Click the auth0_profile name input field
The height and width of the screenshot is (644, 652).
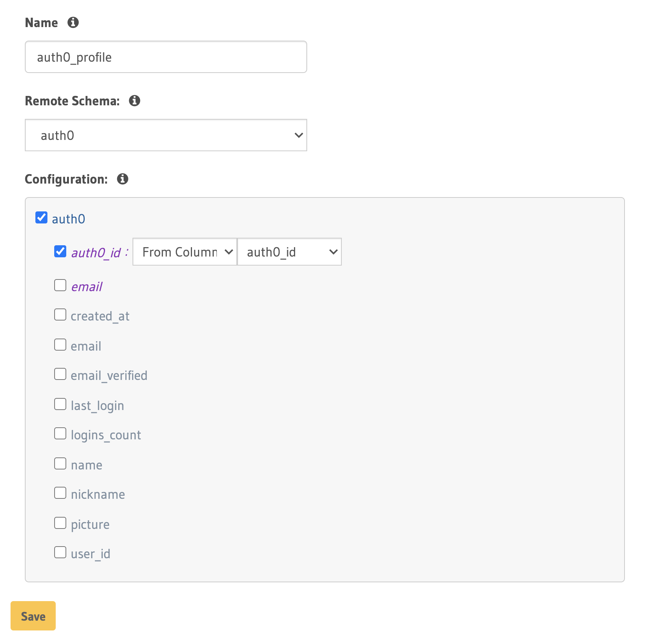166,57
